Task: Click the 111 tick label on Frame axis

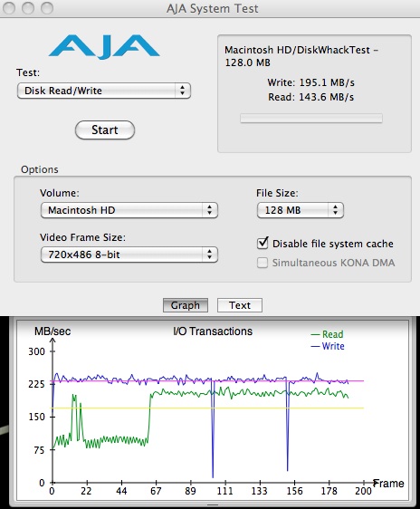Action: (x=224, y=491)
